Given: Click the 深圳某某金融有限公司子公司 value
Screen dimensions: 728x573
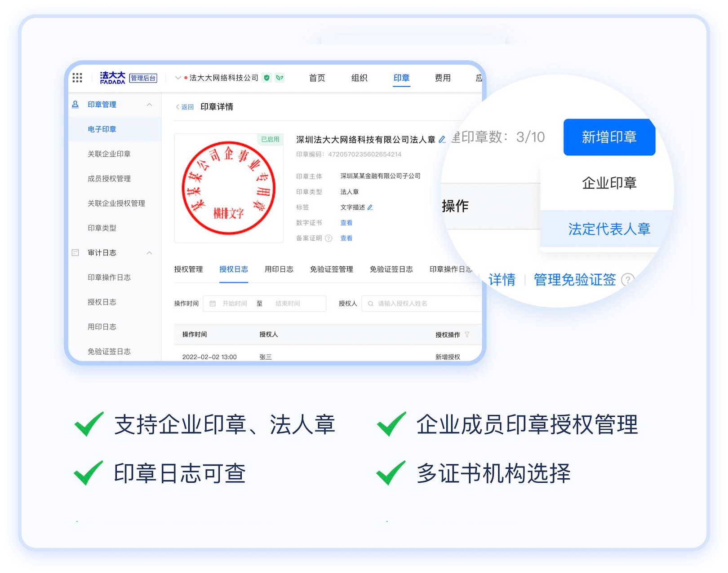Looking at the screenshot, I should point(381,176).
